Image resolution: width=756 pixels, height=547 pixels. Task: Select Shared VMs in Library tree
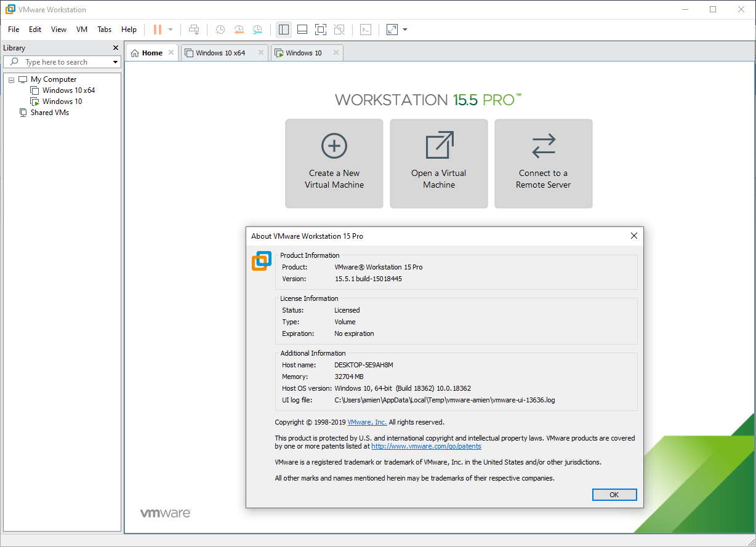(x=49, y=113)
